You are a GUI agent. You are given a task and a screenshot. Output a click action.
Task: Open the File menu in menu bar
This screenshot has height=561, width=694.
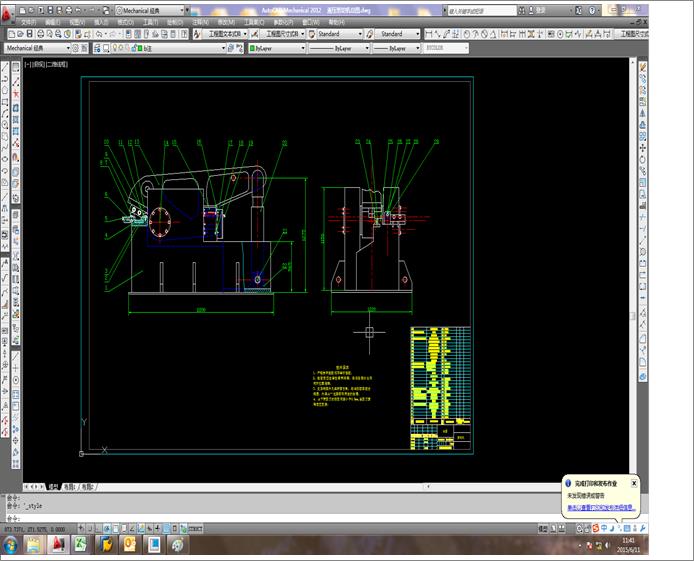coord(28,21)
